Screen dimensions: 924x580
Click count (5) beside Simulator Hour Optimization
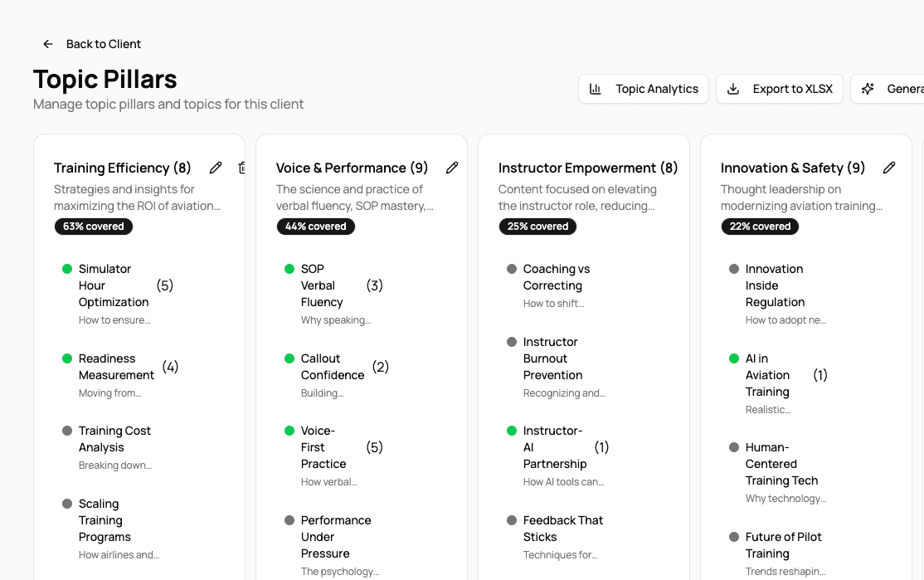click(x=165, y=285)
